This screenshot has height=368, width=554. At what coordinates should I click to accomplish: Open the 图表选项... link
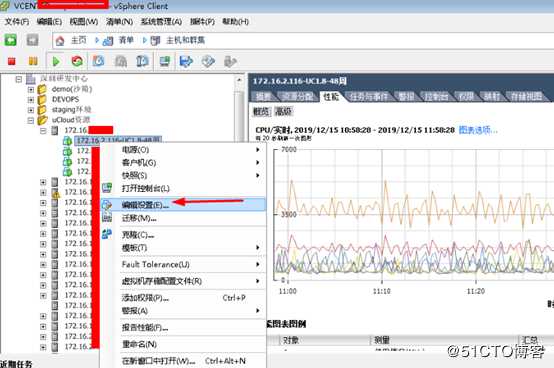[478, 130]
